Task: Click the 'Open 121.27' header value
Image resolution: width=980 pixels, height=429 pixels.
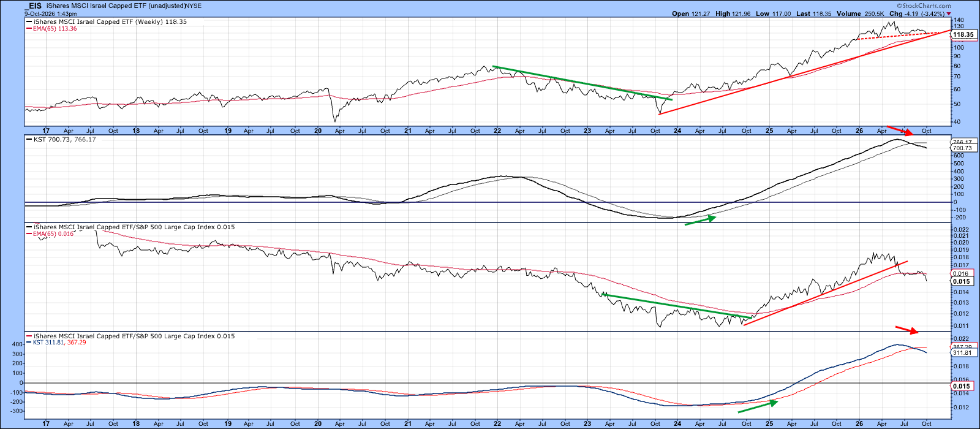Action: tap(691, 13)
